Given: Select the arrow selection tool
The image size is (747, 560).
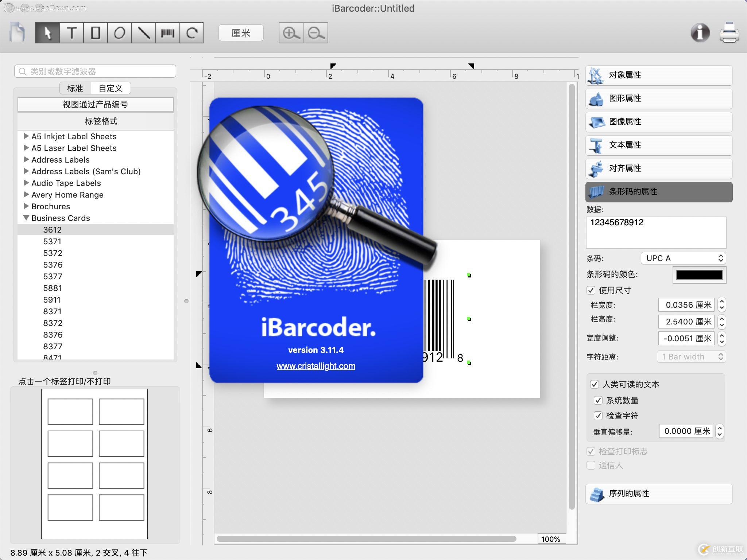Looking at the screenshot, I should coord(48,32).
